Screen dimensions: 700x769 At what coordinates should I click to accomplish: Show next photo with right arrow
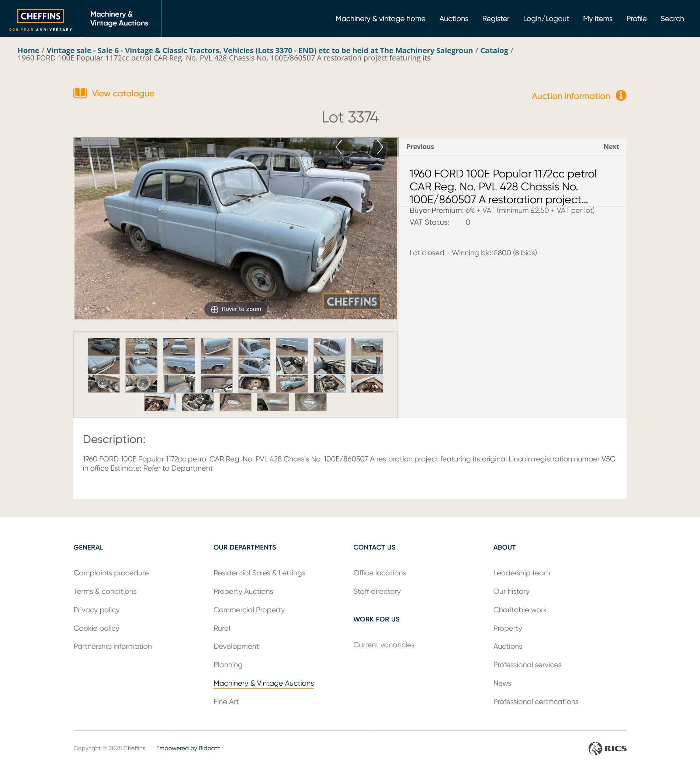click(x=380, y=147)
